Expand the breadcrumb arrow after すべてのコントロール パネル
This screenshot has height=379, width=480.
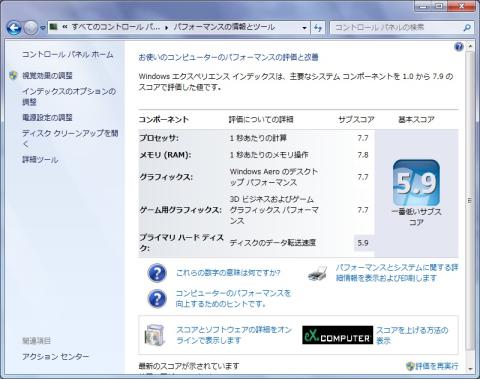[x=167, y=28]
